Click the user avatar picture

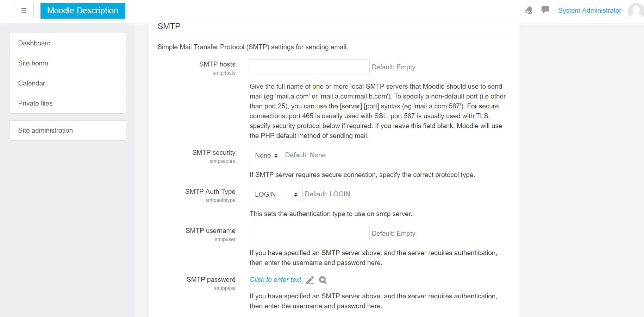coord(636,11)
